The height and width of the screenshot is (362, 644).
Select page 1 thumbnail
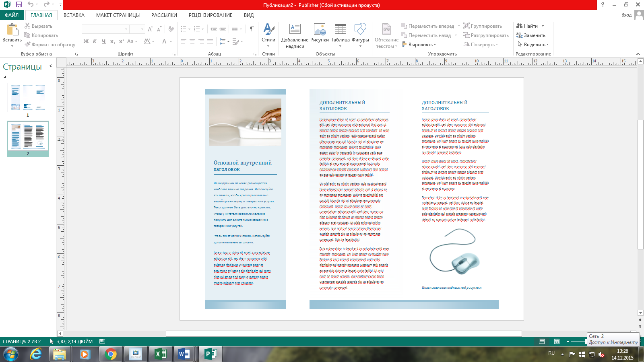click(28, 97)
